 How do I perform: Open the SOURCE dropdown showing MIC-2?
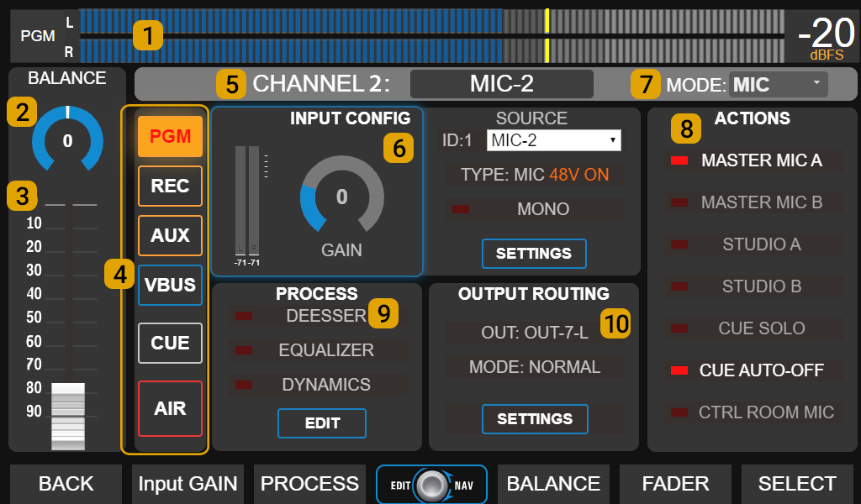pos(553,140)
